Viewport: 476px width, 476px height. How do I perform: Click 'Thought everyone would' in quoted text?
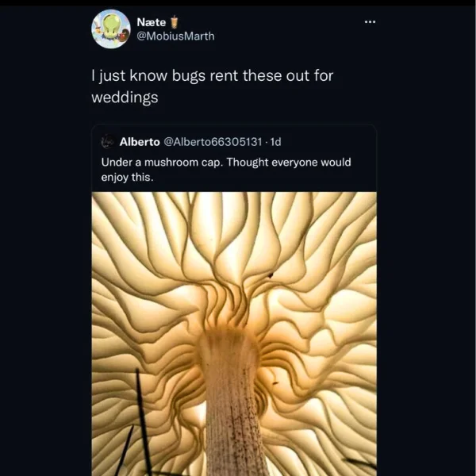[x=289, y=162]
